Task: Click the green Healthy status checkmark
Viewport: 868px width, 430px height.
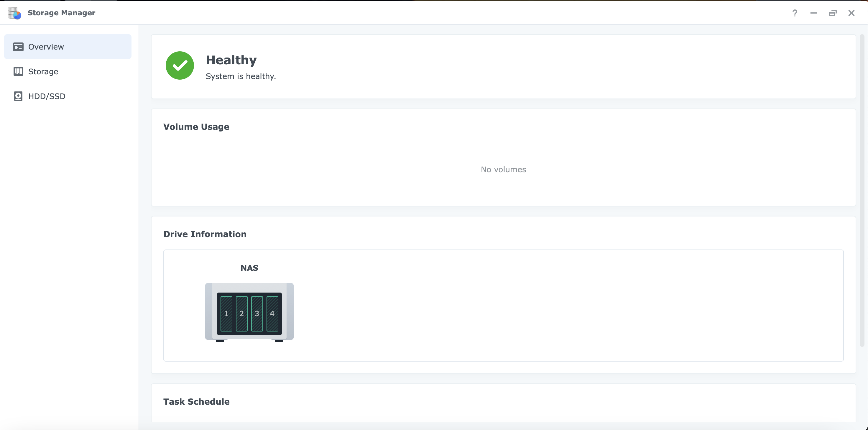Action: [180, 65]
